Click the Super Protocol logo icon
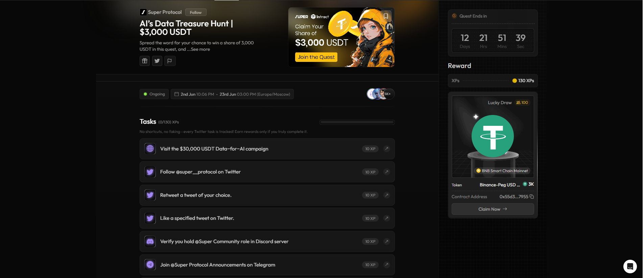This screenshot has width=644, height=278. 143,12
